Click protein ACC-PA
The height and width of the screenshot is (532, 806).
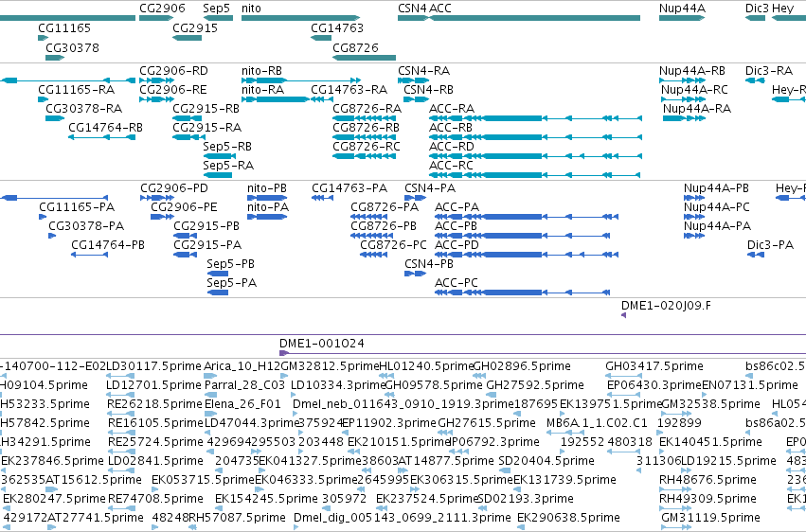coord(457,207)
